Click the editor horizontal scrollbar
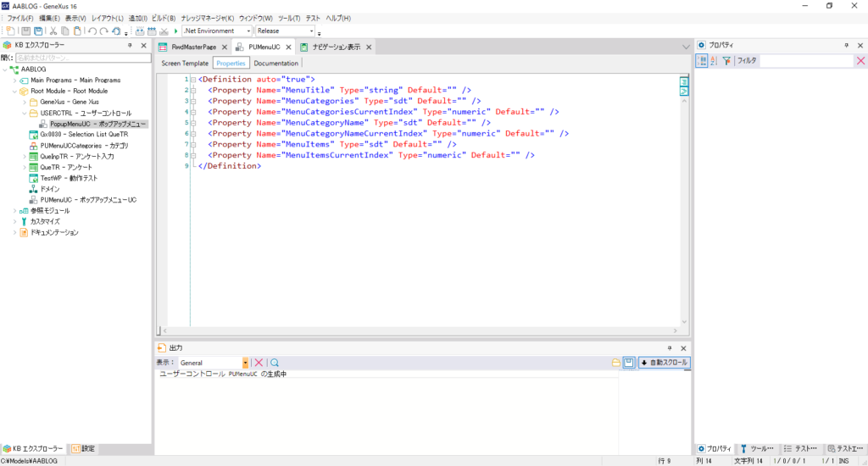 pyautogui.click(x=420, y=330)
